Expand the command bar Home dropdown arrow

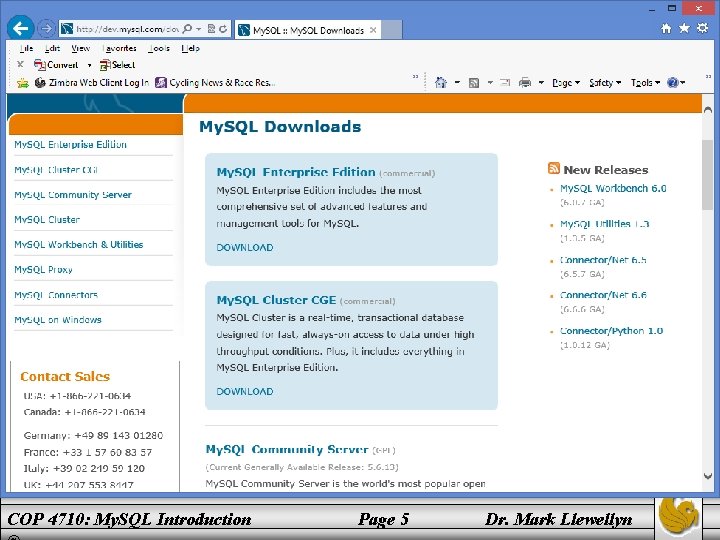pos(457,83)
